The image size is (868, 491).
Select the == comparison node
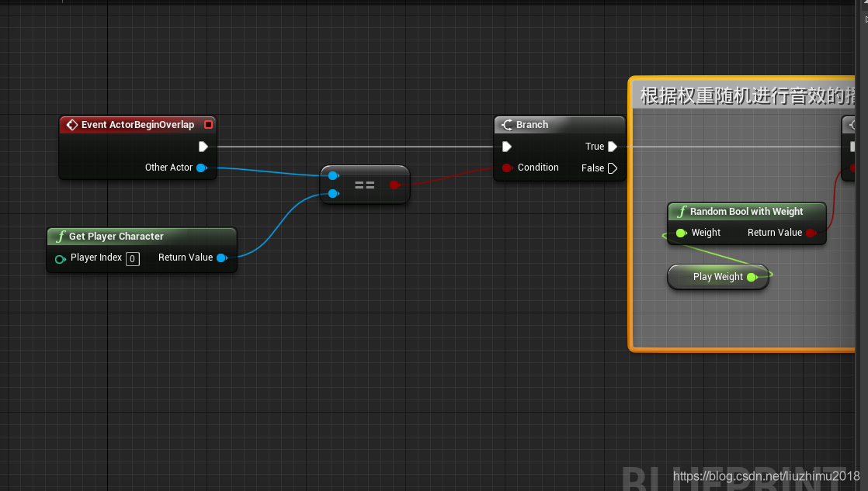[365, 185]
